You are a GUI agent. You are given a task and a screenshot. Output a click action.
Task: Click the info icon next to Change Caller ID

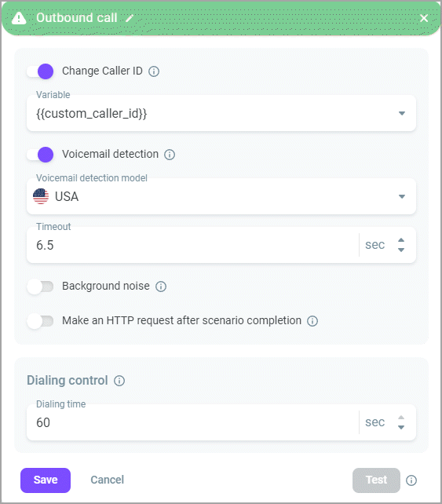154,71
